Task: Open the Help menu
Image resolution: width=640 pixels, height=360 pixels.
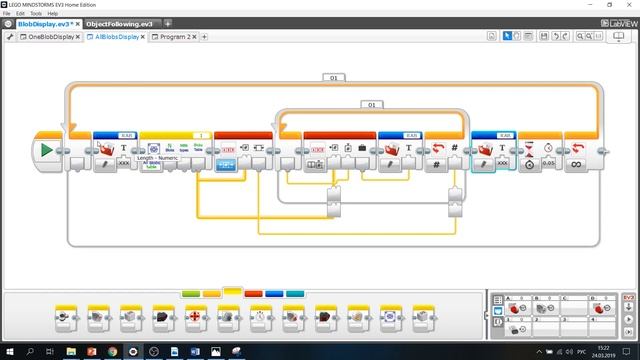Action: pyautogui.click(x=53, y=13)
